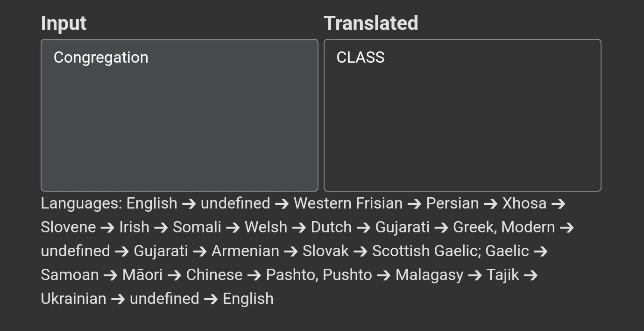Click the Scottish Gaelic; Gaelic label
Image resolution: width=644 pixels, height=331 pixels.
450,251
